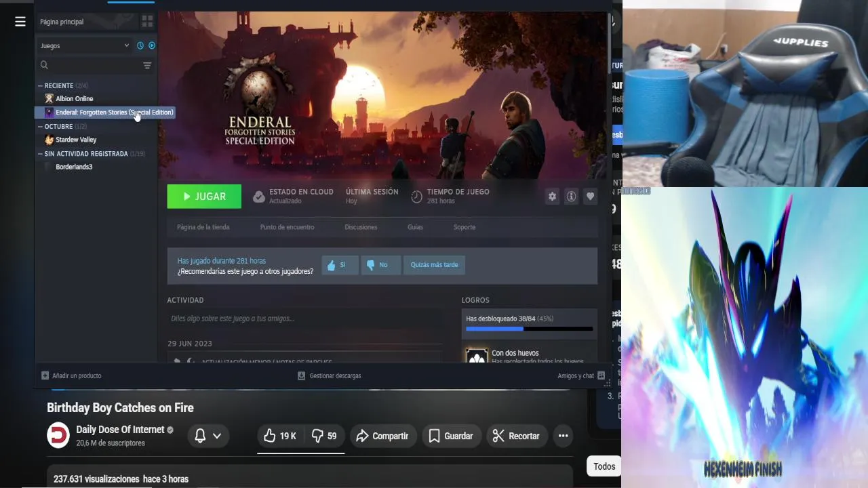Choose thumbs-down No recommendation button
The width and height of the screenshot is (868, 488).
380,265
